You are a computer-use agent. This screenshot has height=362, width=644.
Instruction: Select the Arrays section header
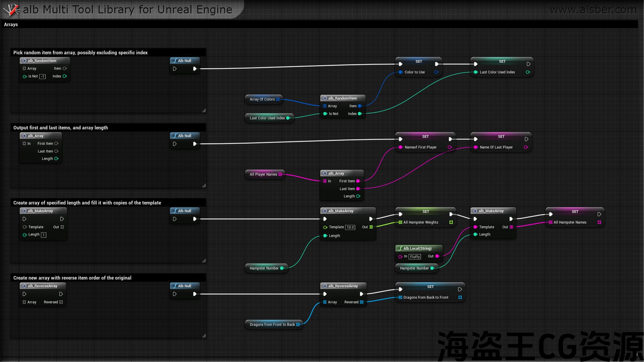[11, 24]
